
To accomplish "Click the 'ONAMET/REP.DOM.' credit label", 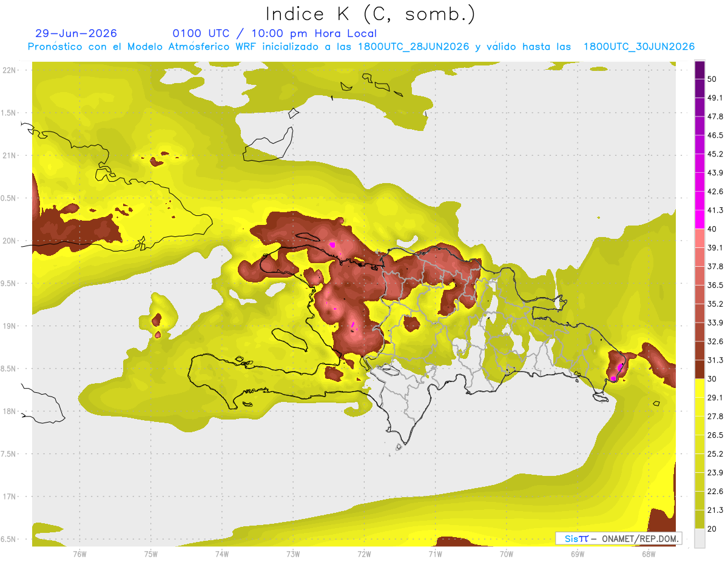I will [x=639, y=538].
